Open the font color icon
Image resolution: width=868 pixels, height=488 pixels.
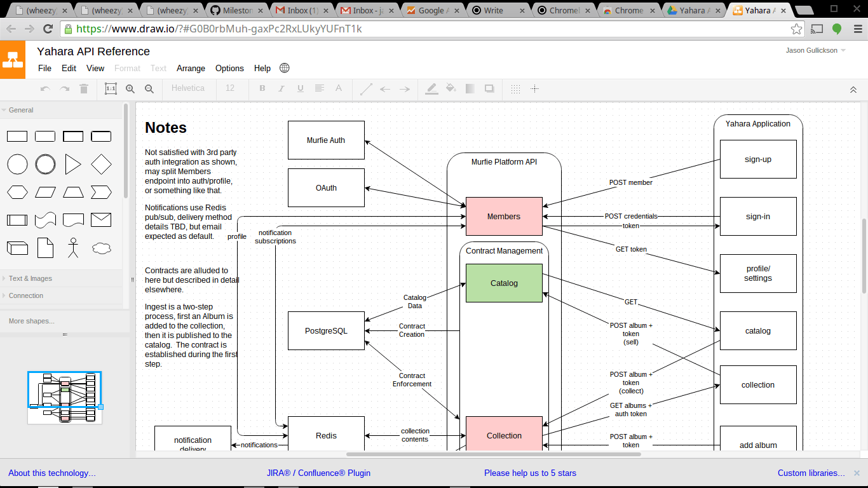[339, 88]
